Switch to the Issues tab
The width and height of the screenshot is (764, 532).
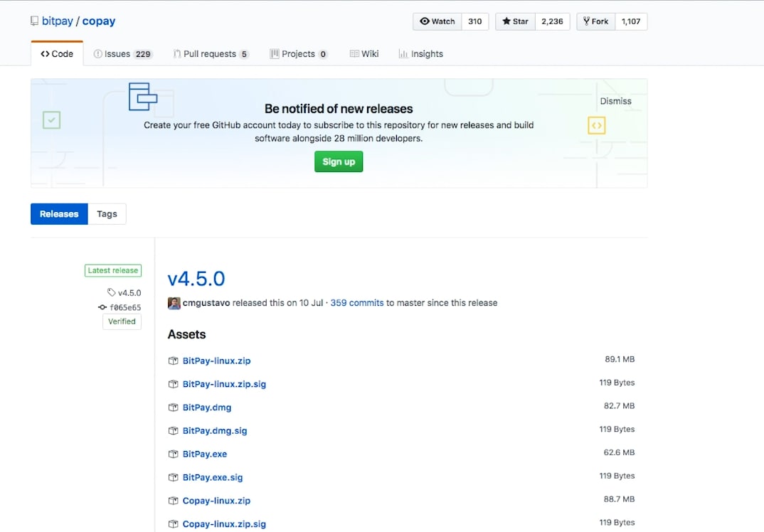click(123, 53)
